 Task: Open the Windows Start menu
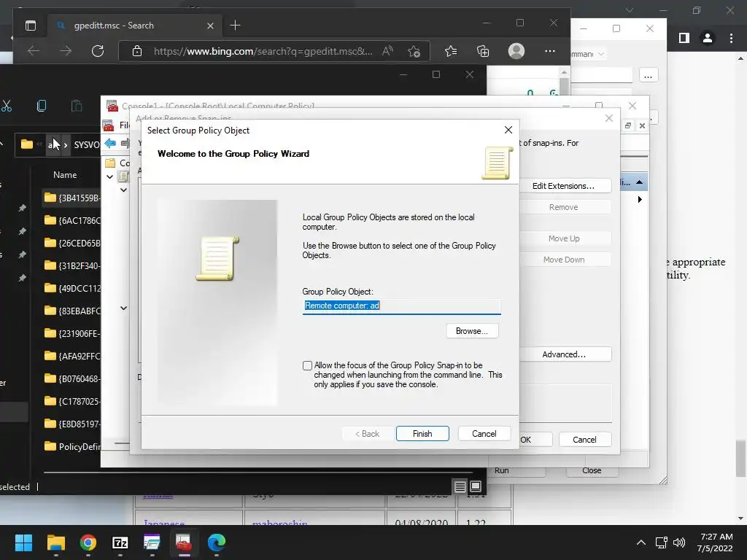click(x=23, y=542)
